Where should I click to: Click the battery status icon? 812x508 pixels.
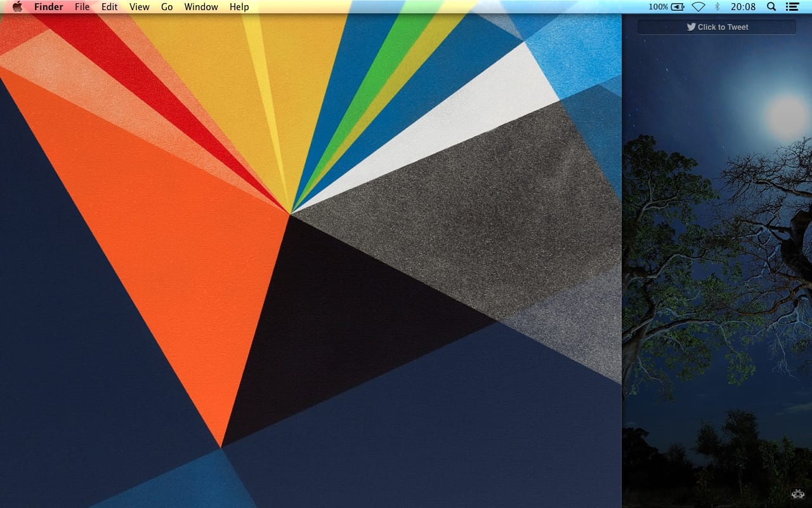(678, 7)
